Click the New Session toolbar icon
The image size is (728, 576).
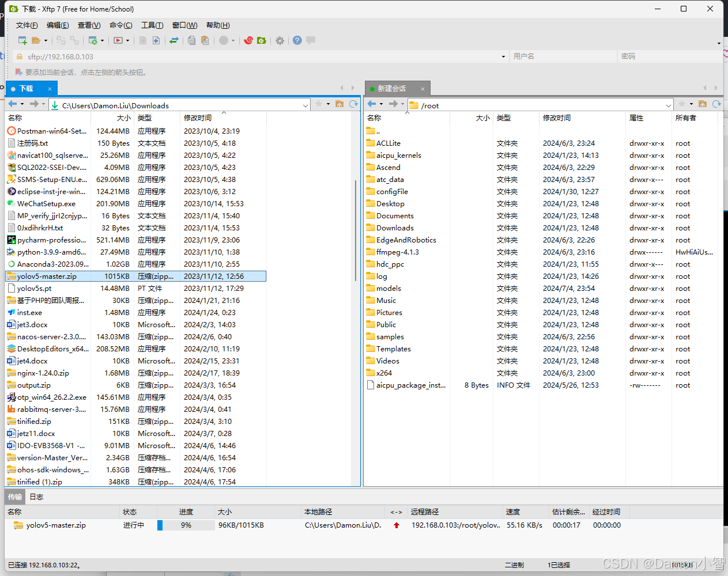pos(22,40)
